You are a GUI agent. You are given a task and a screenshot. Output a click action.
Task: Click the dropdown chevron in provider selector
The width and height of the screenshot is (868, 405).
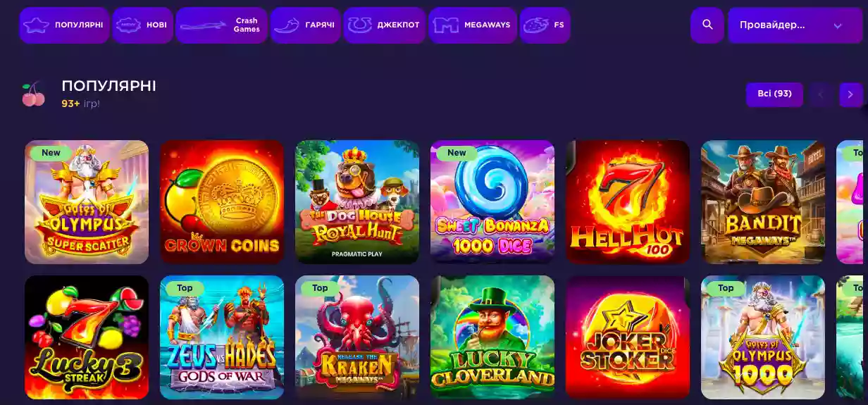coord(838,26)
